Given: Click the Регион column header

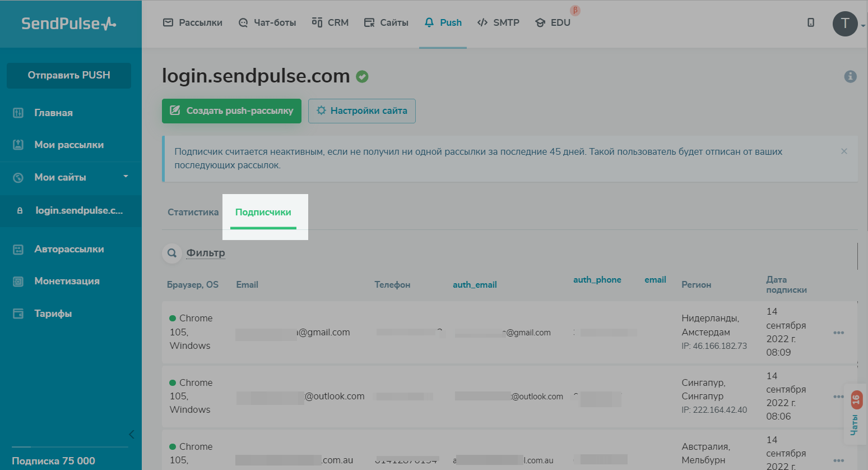Looking at the screenshot, I should (x=696, y=285).
